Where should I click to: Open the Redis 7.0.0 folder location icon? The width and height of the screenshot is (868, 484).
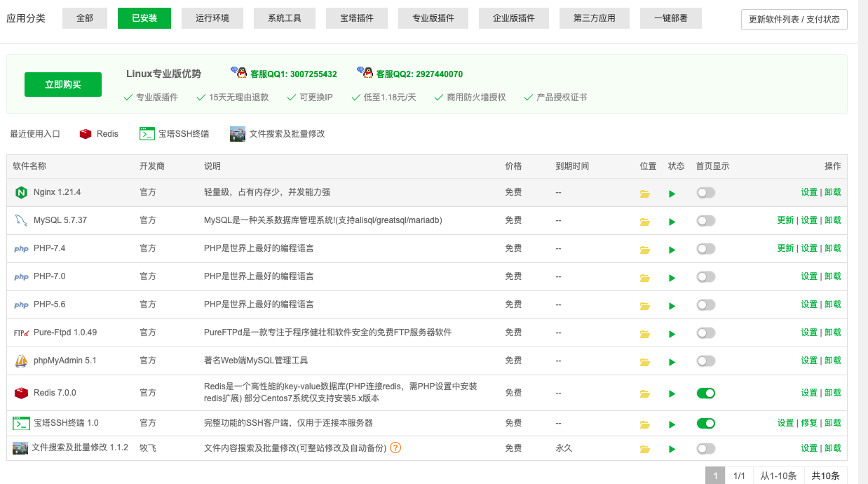tap(645, 394)
